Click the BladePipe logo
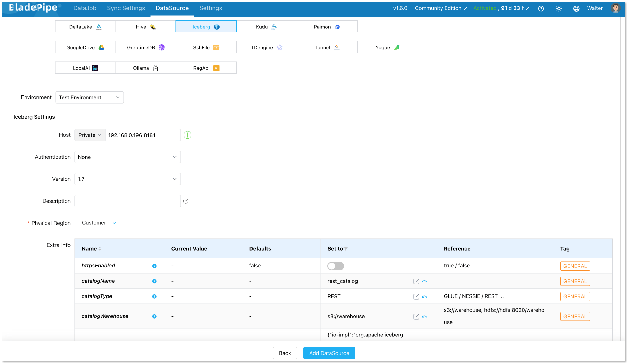The width and height of the screenshot is (628, 364). click(33, 8)
